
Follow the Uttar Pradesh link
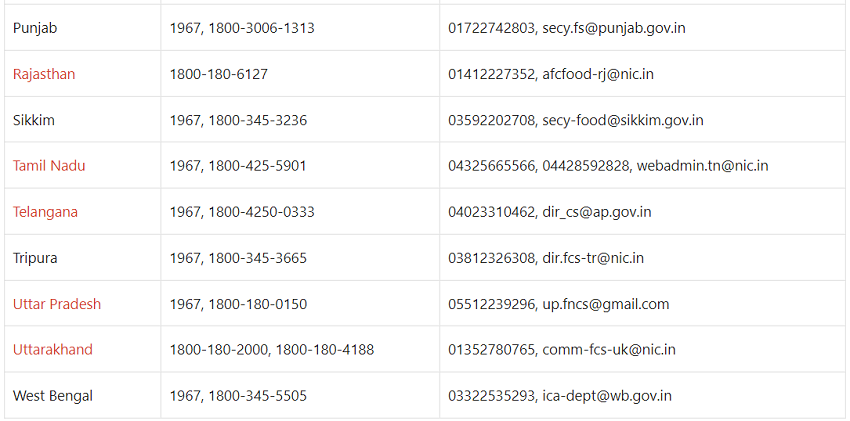coord(57,304)
